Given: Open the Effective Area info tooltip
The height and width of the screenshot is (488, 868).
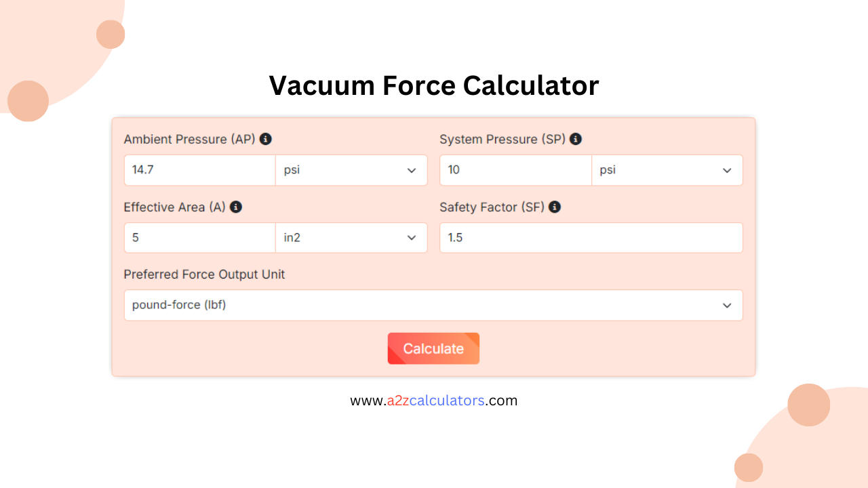Looking at the screenshot, I should click(236, 207).
